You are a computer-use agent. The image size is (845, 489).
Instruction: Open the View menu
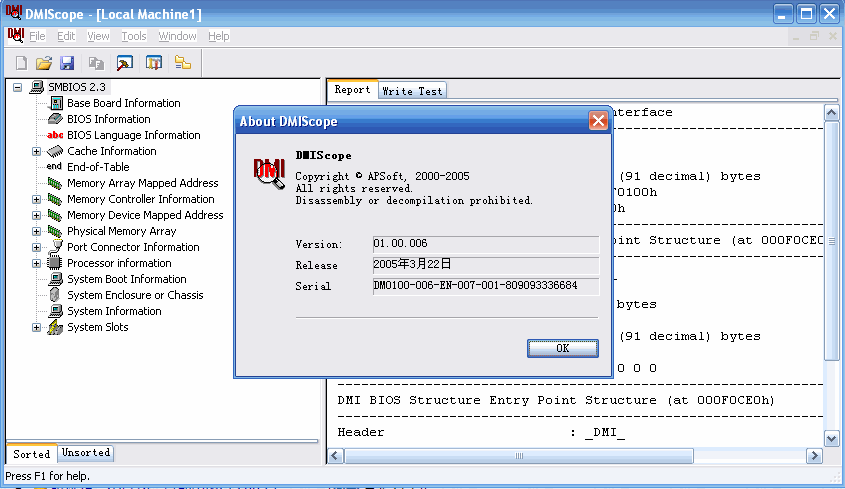coord(98,36)
